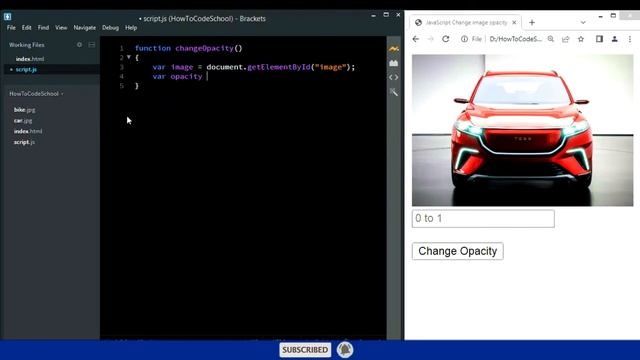Click the word 'opacity' on line 4
640x360 pixels.
187,76
